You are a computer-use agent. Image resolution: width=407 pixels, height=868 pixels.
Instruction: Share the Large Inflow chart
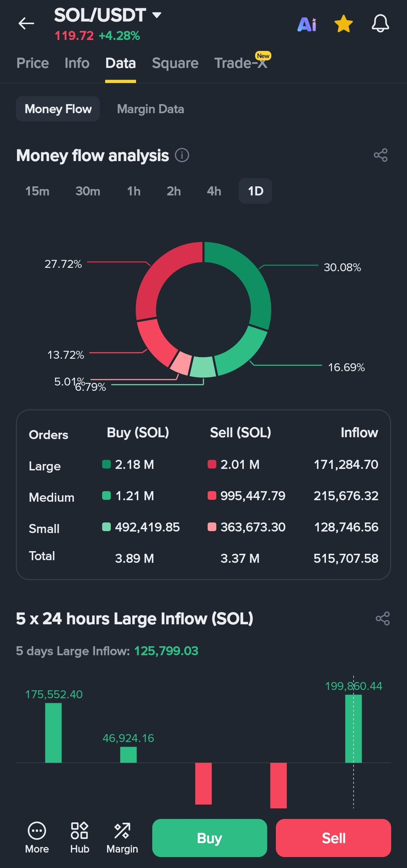pos(383,619)
